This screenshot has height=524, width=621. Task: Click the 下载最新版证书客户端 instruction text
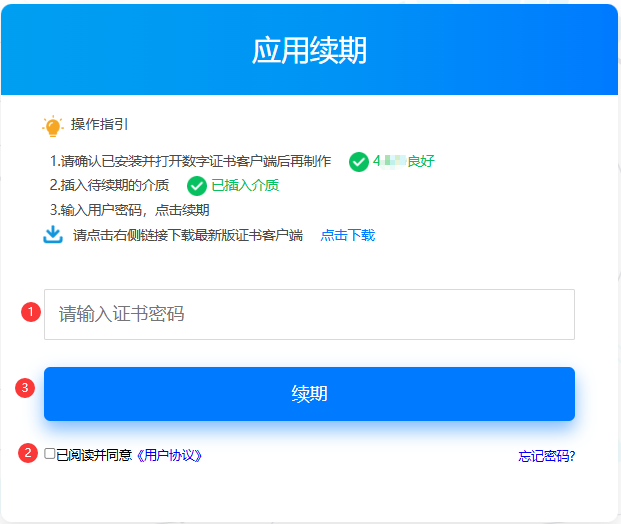[x=188, y=236]
